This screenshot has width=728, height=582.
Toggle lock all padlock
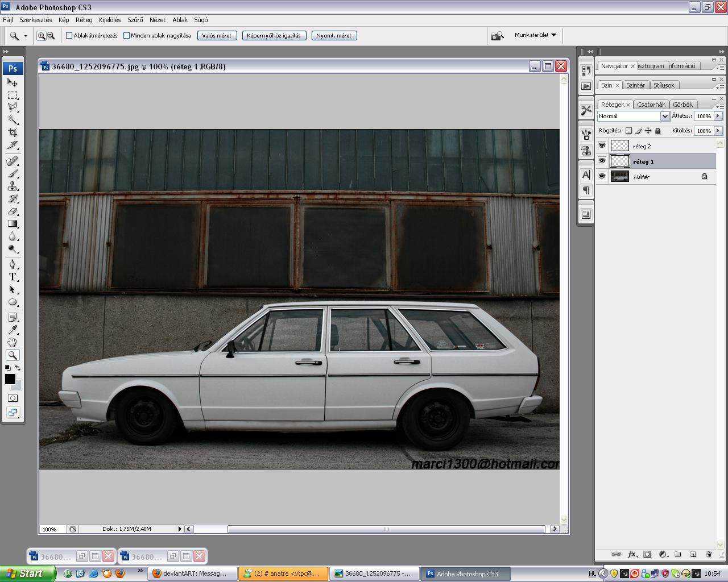pyautogui.click(x=658, y=131)
